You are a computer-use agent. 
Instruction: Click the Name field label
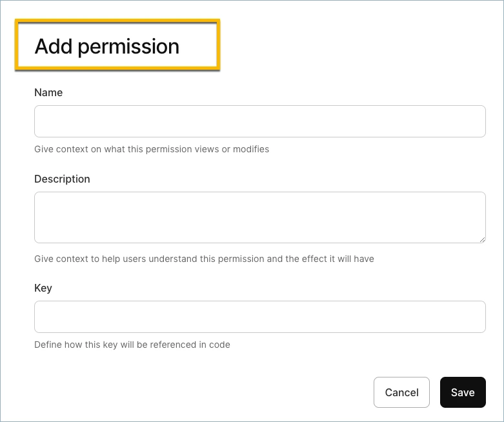(x=48, y=92)
